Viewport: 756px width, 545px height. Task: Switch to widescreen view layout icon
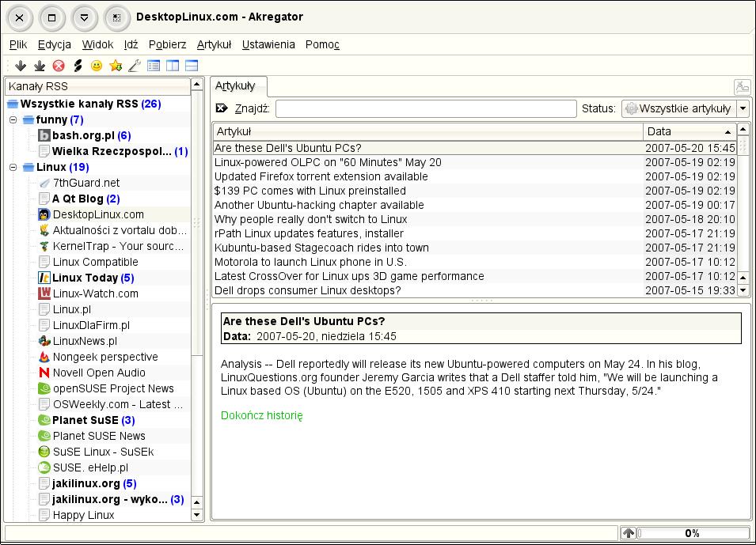click(173, 66)
